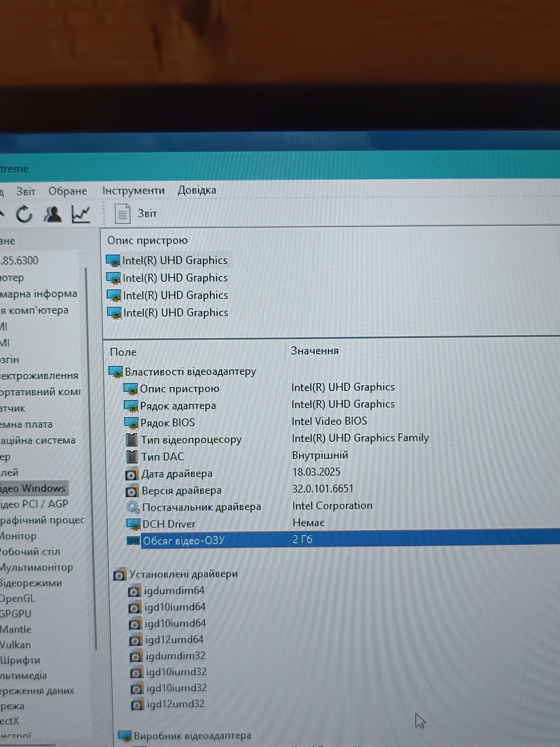Click the Intel Video BIOS value
560x747 pixels.
[x=329, y=421]
